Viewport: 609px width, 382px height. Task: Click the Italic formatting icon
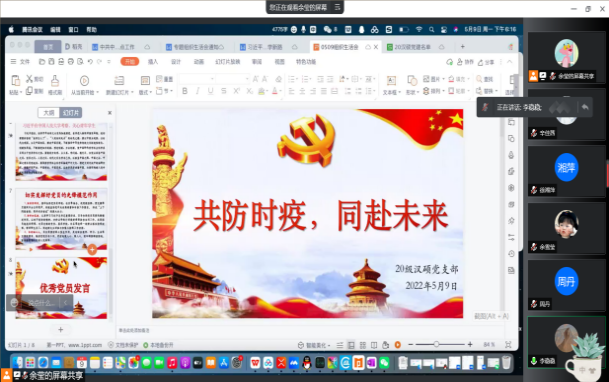tap(198, 91)
